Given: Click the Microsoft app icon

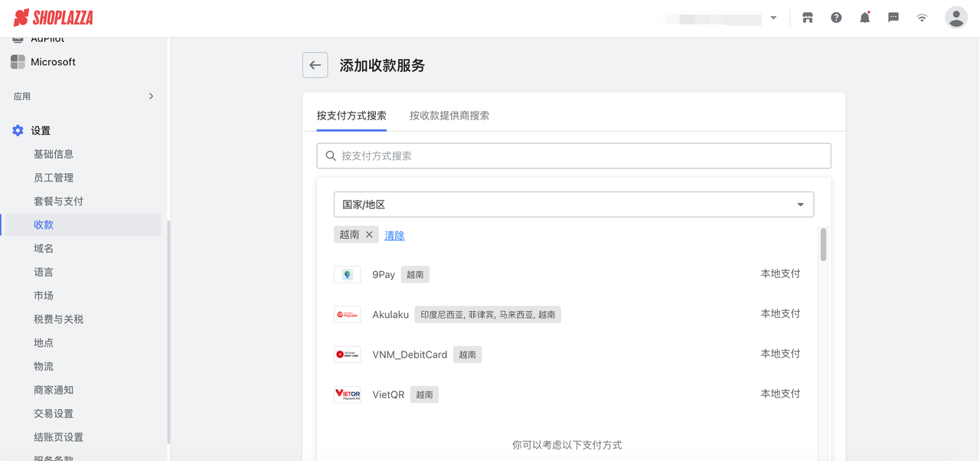Looking at the screenshot, I should click(x=17, y=62).
